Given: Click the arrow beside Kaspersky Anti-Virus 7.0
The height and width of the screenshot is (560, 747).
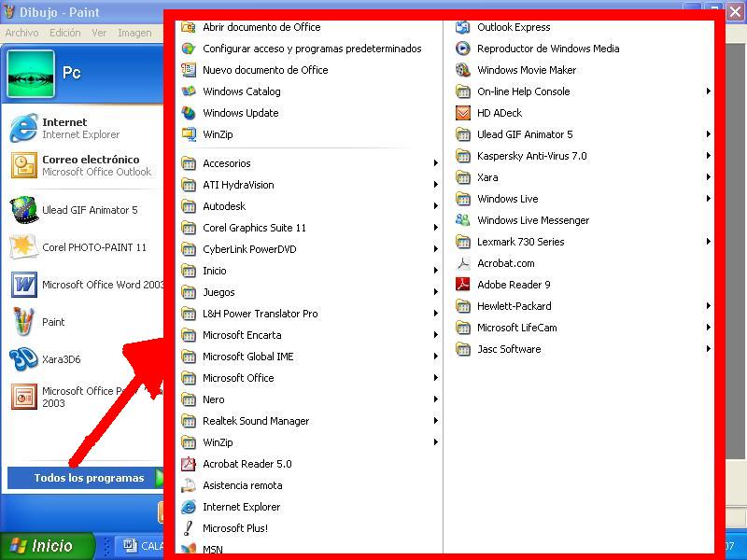Looking at the screenshot, I should tap(709, 156).
